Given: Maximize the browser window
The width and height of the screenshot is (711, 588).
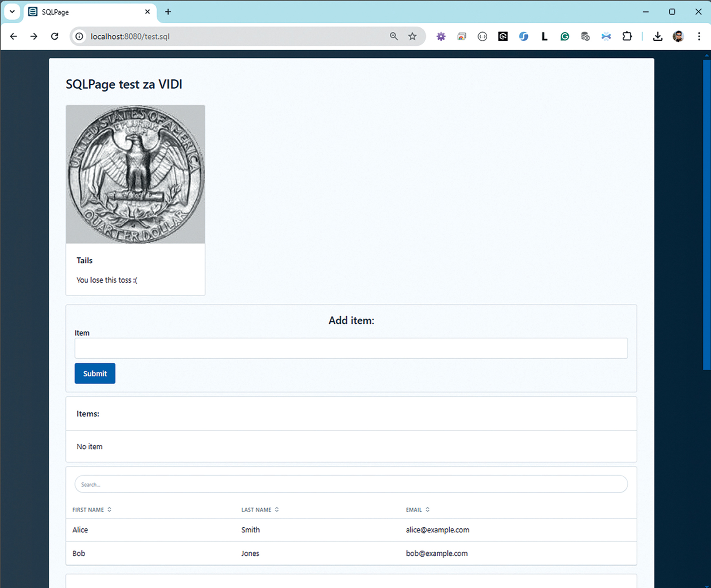Looking at the screenshot, I should (672, 12).
